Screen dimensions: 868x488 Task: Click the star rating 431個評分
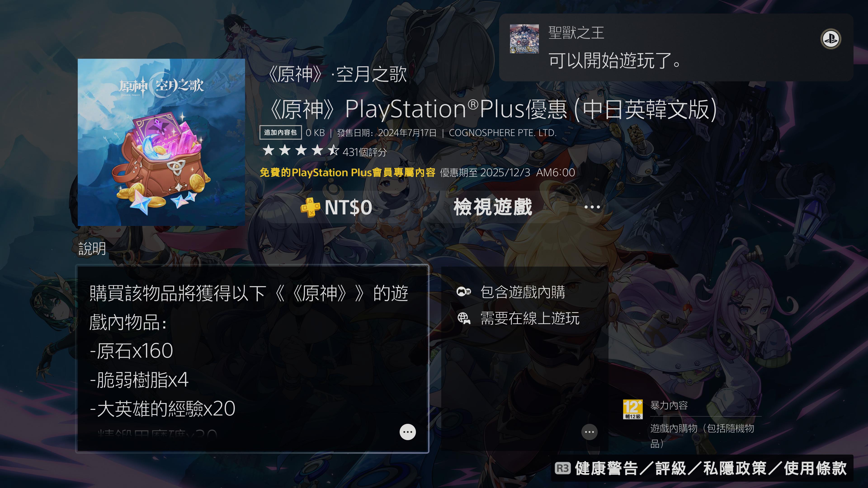click(x=325, y=151)
